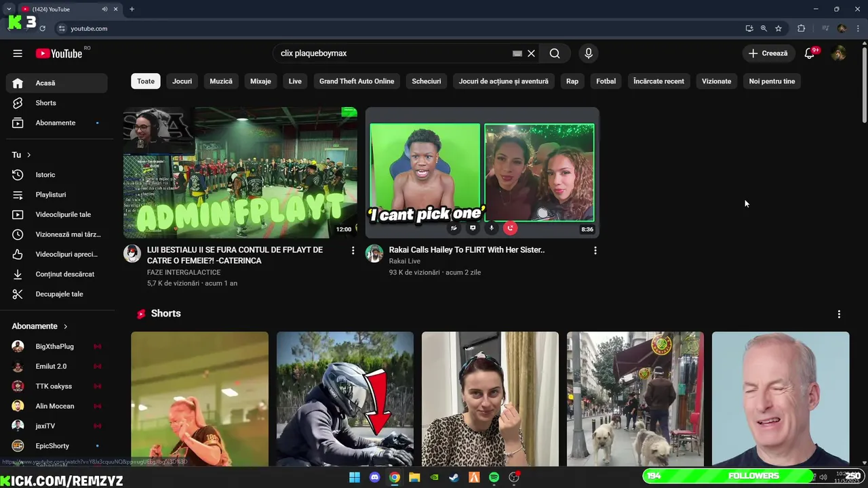Select the Live filter chip

pyautogui.click(x=295, y=81)
